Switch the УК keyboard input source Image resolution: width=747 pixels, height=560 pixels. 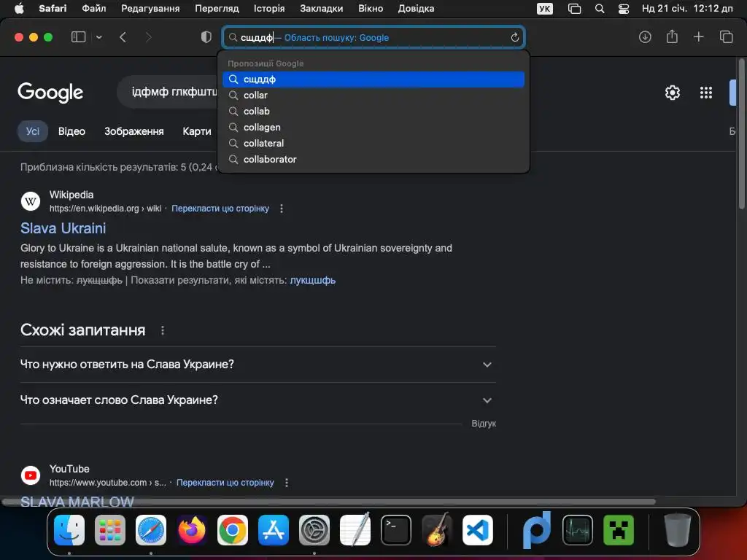[x=544, y=9]
